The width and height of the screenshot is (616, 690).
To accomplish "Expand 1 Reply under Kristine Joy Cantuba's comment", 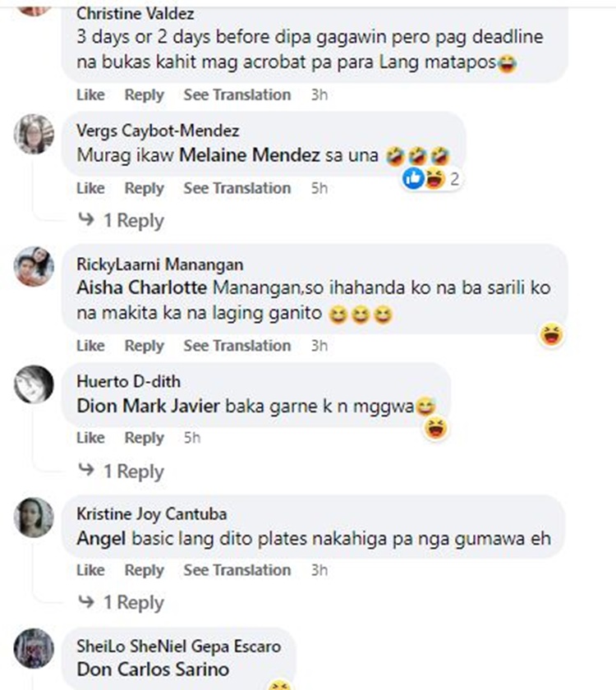I will [121, 602].
